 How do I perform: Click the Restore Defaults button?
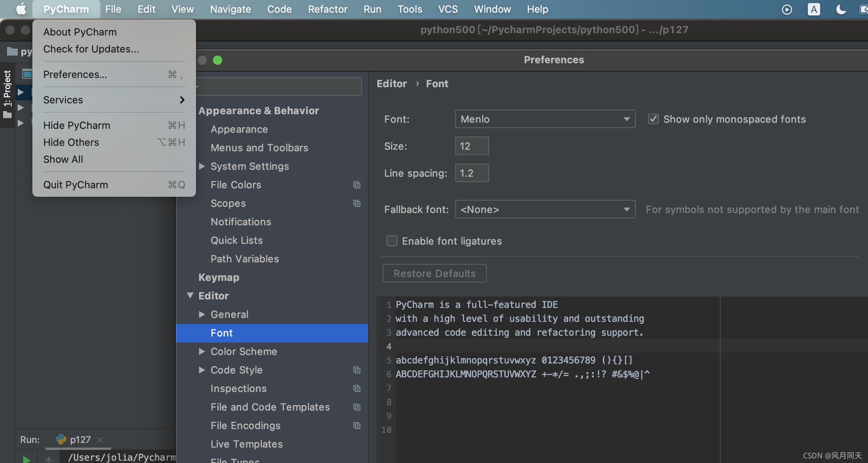[x=434, y=273]
